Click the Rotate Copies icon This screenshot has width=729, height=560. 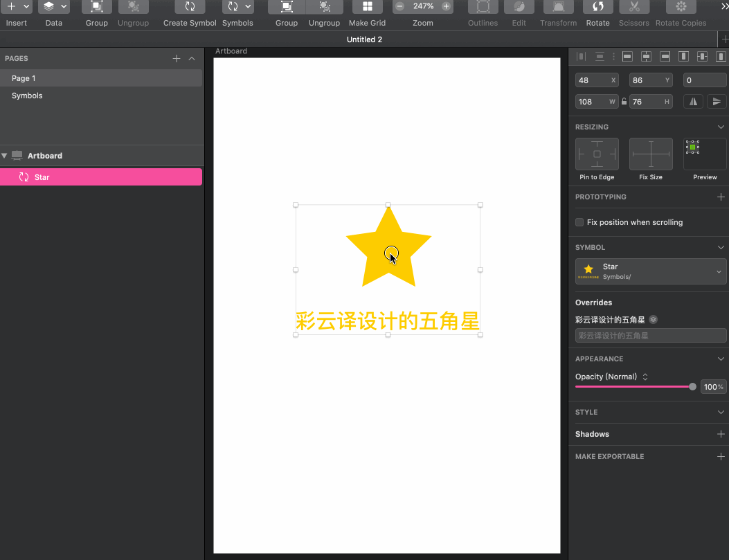681,7
